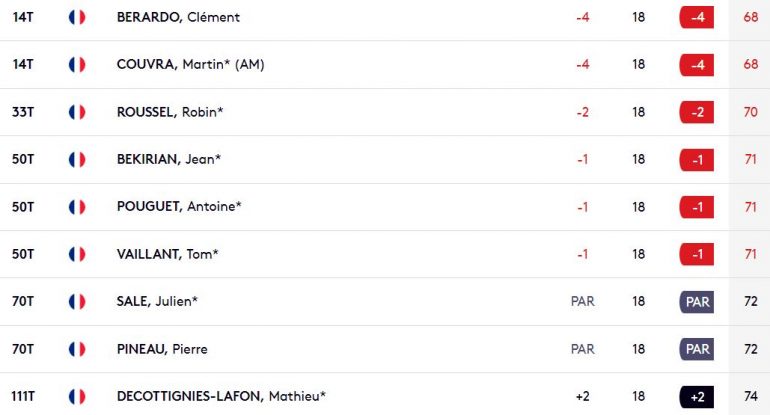This screenshot has height=415, width=770.
Task: Open player BERARDO, Clément
Action: tap(178, 17)
